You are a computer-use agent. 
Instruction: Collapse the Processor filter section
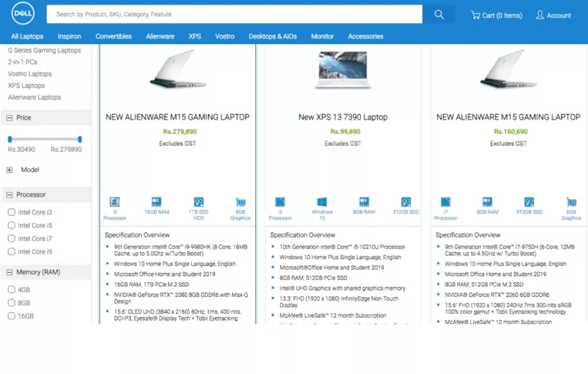coord(9,195)
